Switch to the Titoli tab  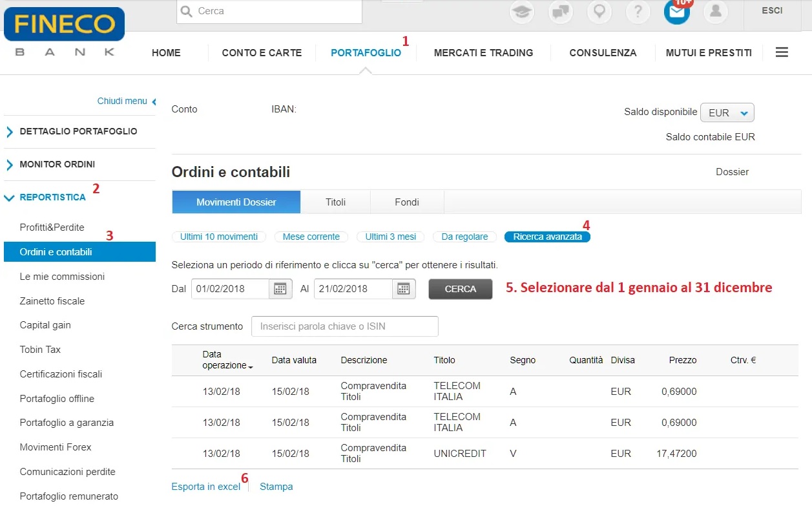(x=335, y=202)
